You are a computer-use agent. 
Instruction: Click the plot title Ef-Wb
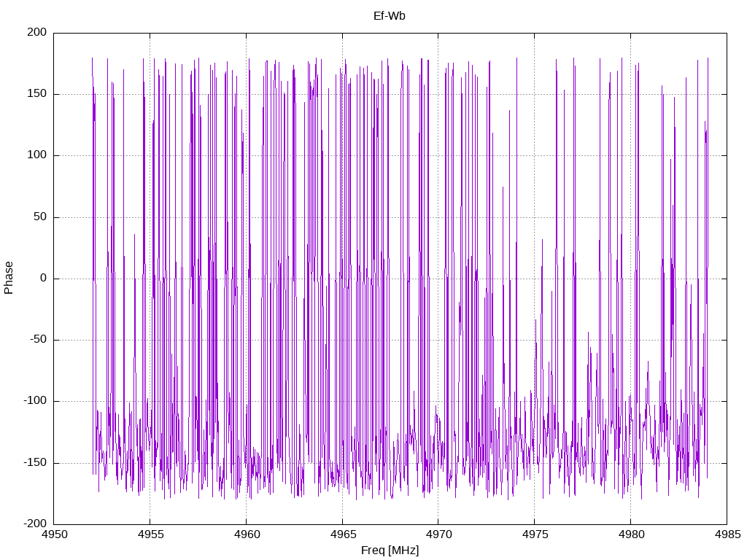(390, 16)
